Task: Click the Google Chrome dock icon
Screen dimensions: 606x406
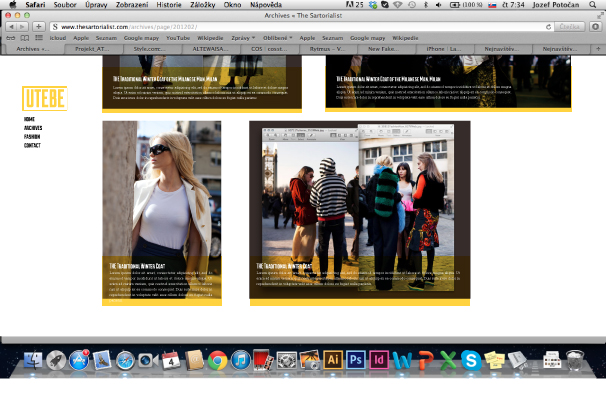Action: [x=217, y=360]
